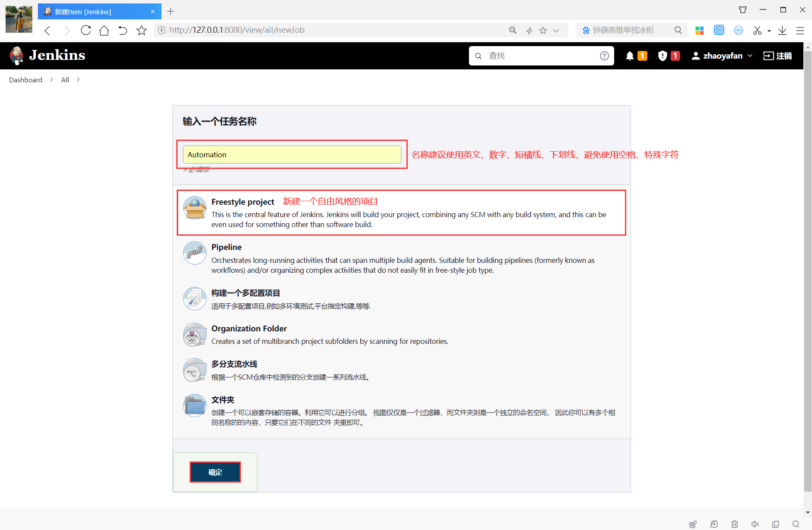Expand zhaoyafan user dropdown arrow

click(x=750, y=56)
